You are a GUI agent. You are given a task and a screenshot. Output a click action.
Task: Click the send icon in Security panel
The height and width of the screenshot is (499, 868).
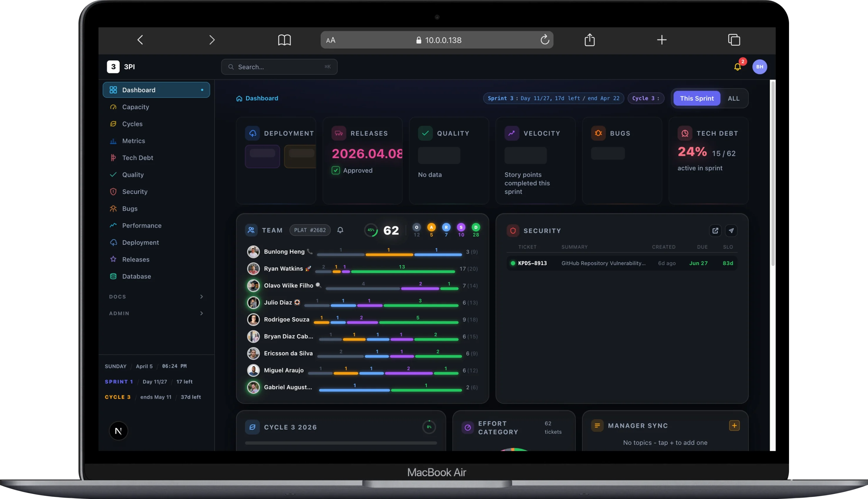(x=731, y=231)
